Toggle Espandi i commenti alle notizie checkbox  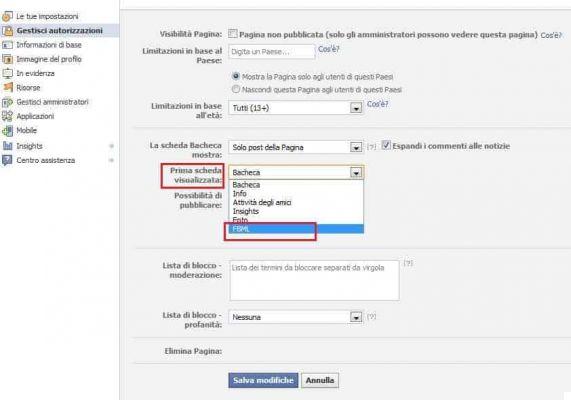point(386,145)
